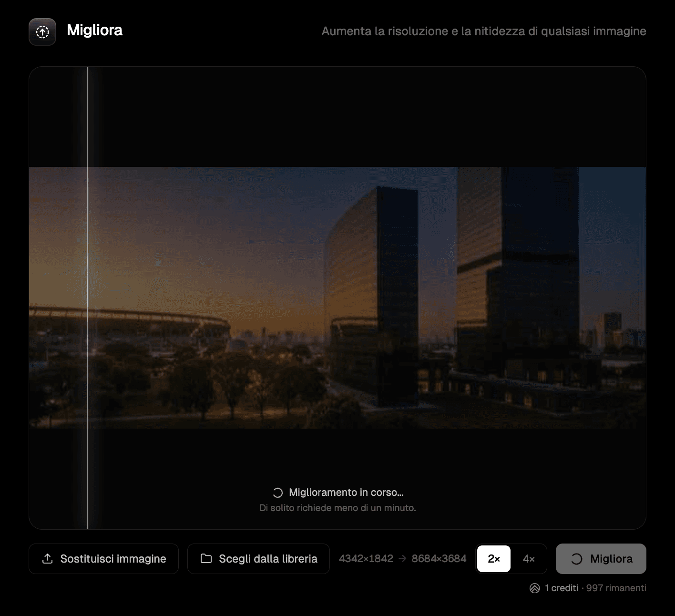The height and width of the screenshot is (616, 675).
Task: Select the 2× upscale option
Action: tap(493, 559)
